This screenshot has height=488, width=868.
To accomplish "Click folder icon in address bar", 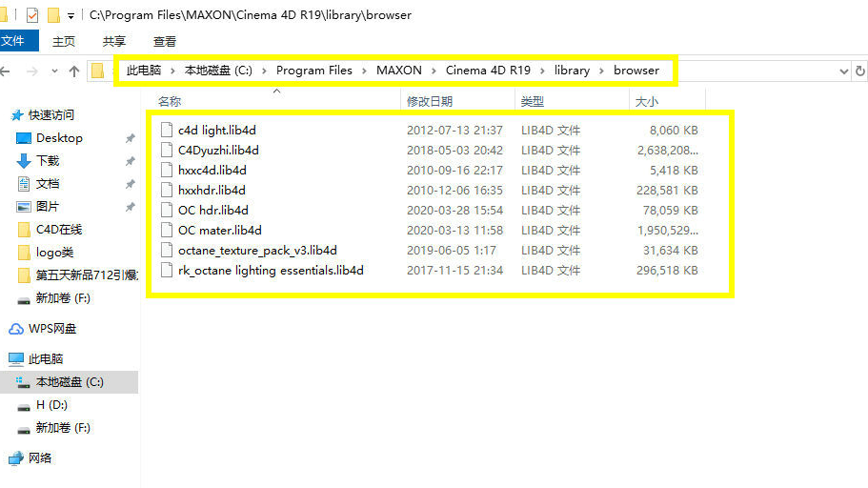I will [98, 71].
